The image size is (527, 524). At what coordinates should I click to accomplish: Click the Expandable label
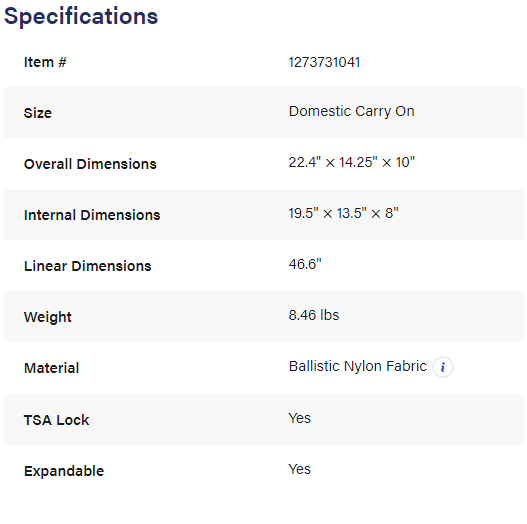(x=64, y=471)
